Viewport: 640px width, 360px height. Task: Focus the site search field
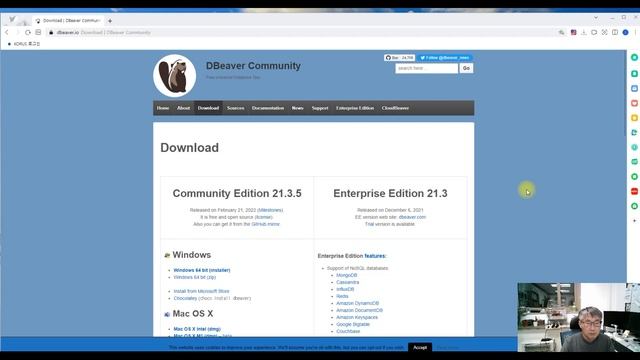pyautogui.click(x=427, y=68)
